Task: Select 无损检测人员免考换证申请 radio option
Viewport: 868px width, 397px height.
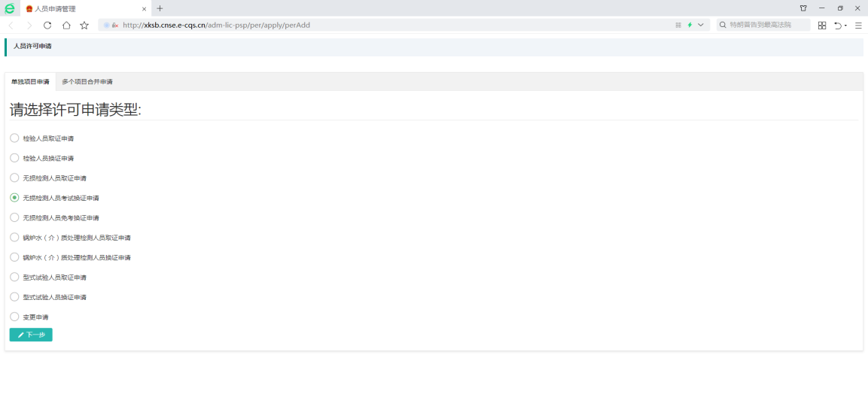Action: [x=15, y=217]
